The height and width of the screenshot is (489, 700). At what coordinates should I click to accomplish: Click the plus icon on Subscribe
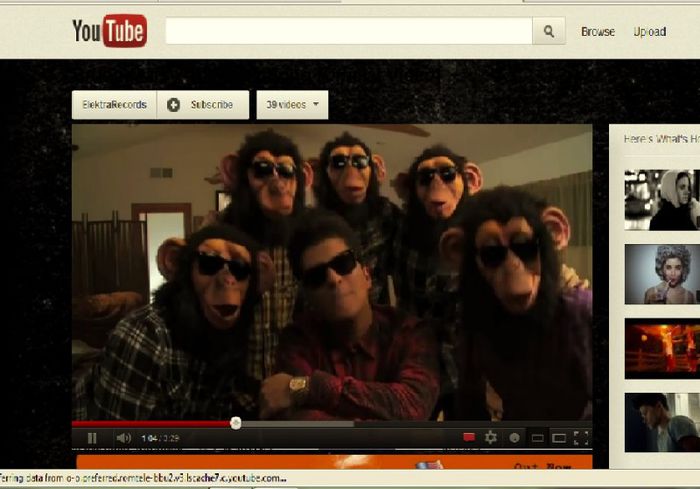click(x=174, y=105)
